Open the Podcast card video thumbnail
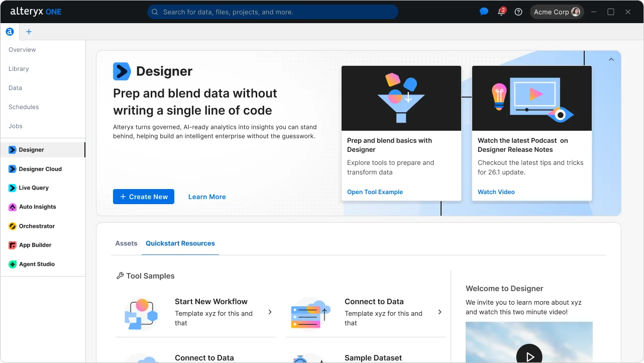Screen dimensions: 644x363 (532, 99)
